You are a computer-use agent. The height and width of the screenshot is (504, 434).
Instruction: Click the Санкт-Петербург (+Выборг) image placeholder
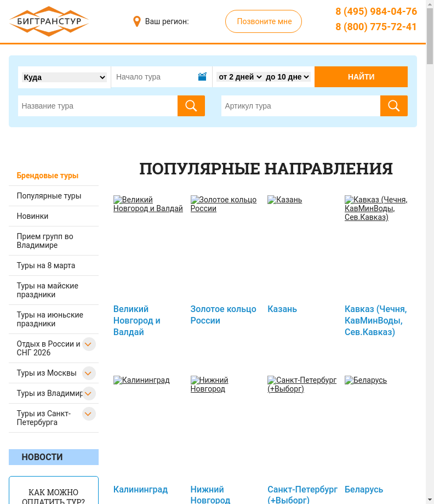click(302, 384)
